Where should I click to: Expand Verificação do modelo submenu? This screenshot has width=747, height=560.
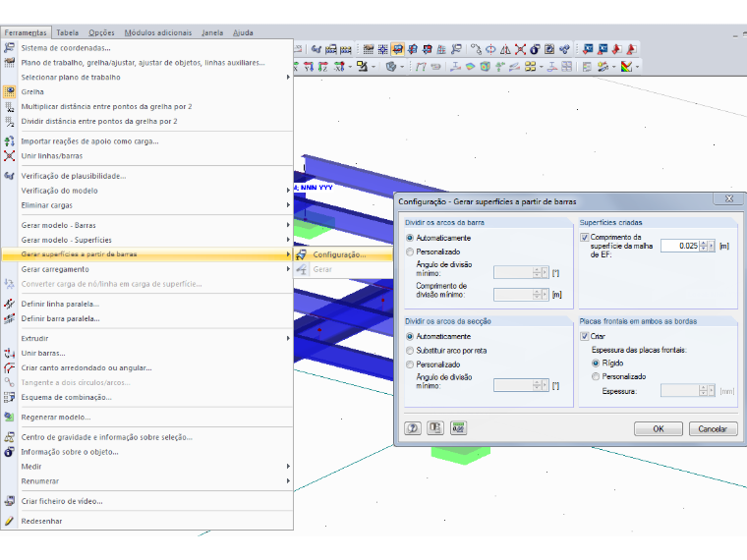point(147,191)
